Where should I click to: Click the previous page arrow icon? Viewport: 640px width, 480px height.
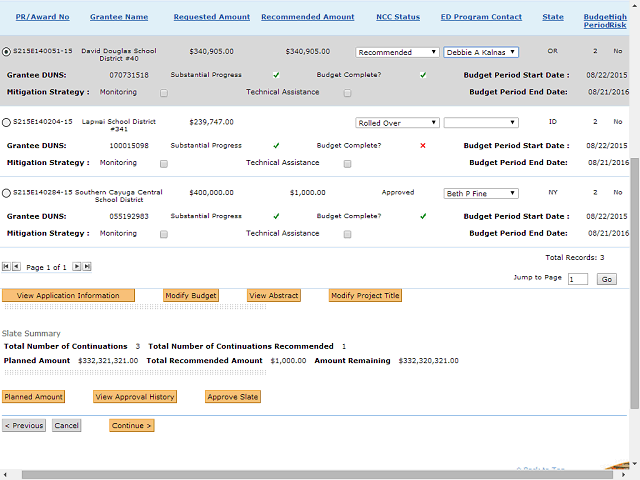[x=17, y=267]
